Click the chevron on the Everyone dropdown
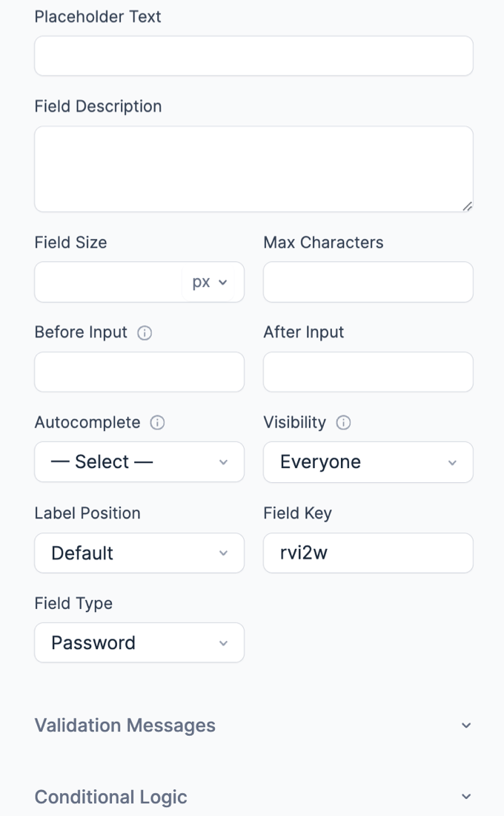The height and width of the screenshot is (816, 504). 453,462
